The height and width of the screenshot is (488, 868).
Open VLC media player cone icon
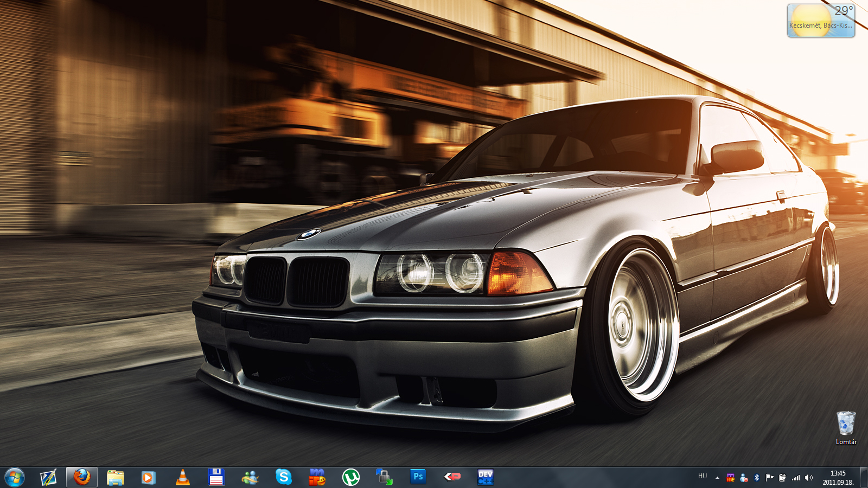point(183,477)
